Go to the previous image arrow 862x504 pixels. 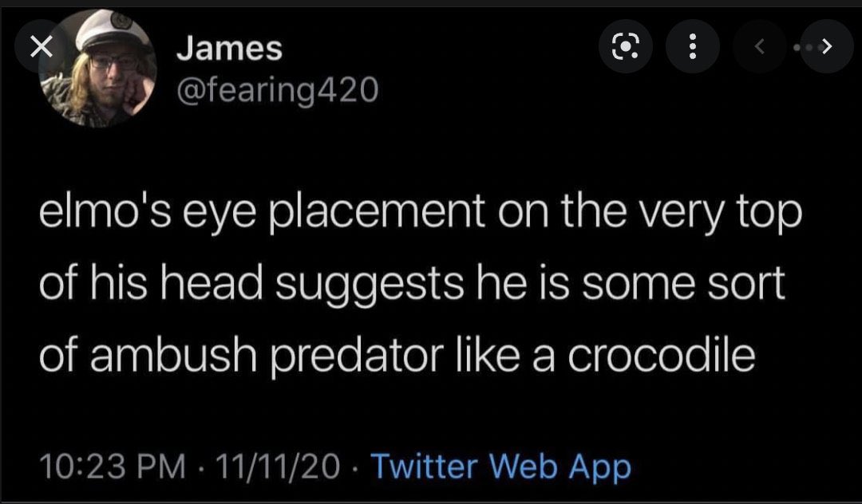761,49
